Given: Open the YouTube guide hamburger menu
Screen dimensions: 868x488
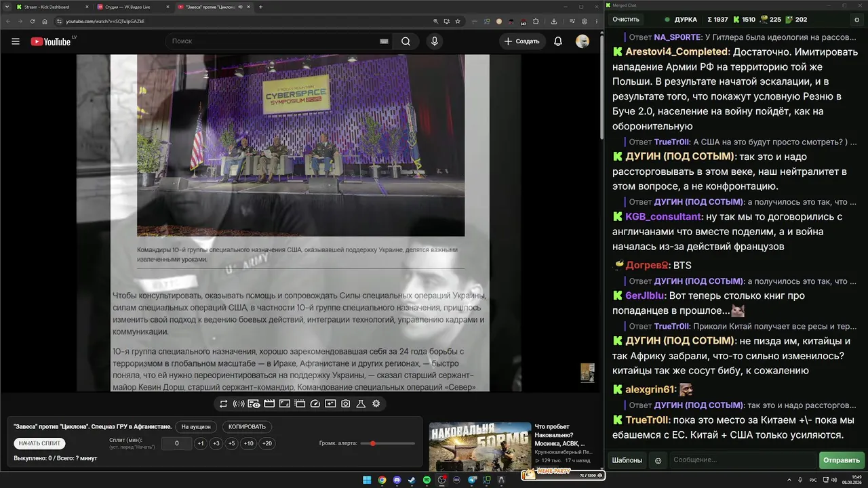Looking at the screenshot, I should [x=16, y=41].
